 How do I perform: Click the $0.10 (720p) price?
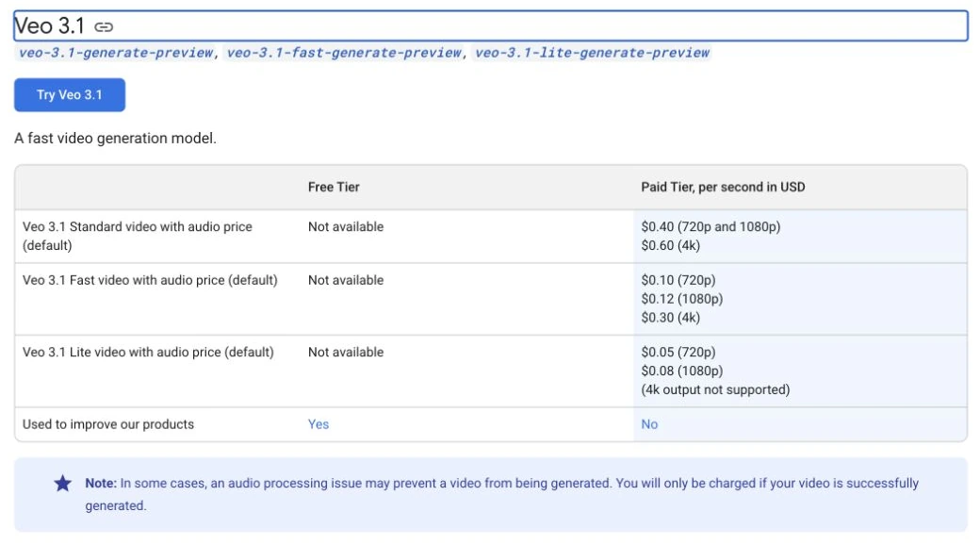(678, 280)
